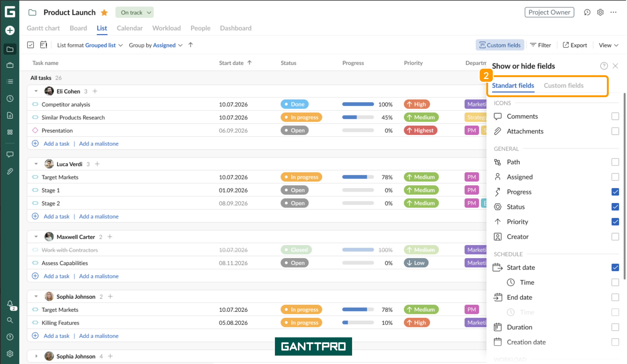Click the search magnifier icon in sidebar
This screenshot has height=364, width=627.
click(10, 320)
